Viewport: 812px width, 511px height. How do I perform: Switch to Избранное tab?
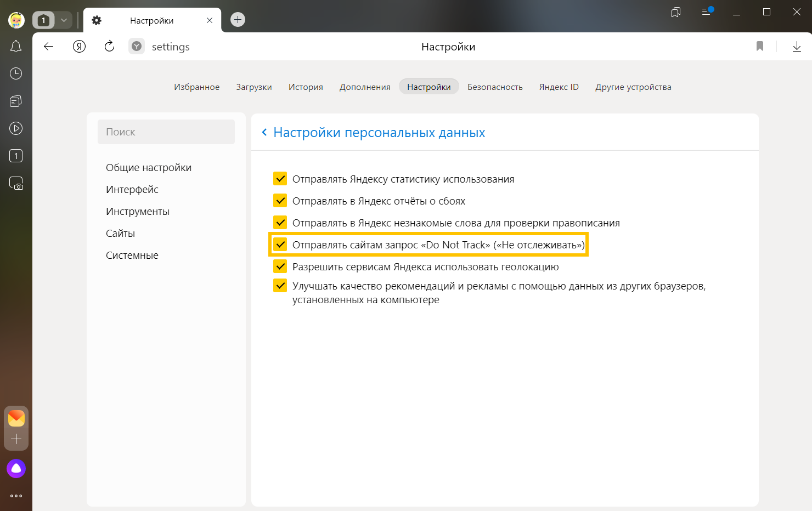click(197, 87)
